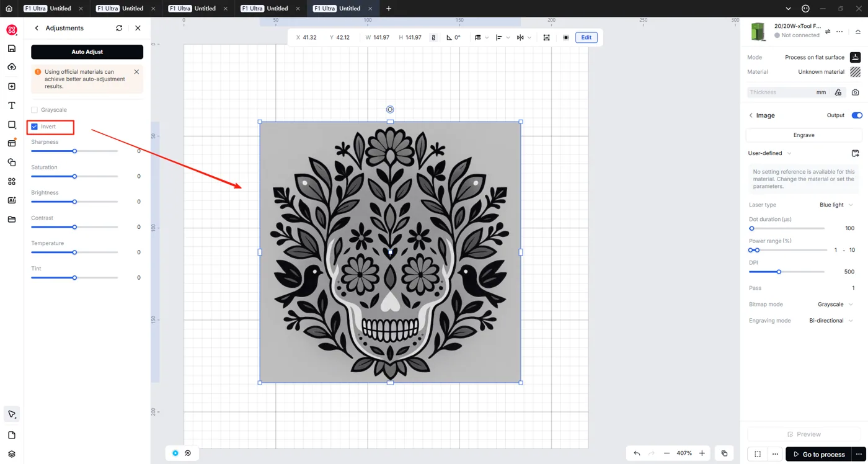Open device more options (three dots)
This screenshot has height=464, width=868.
coord(839,31)
